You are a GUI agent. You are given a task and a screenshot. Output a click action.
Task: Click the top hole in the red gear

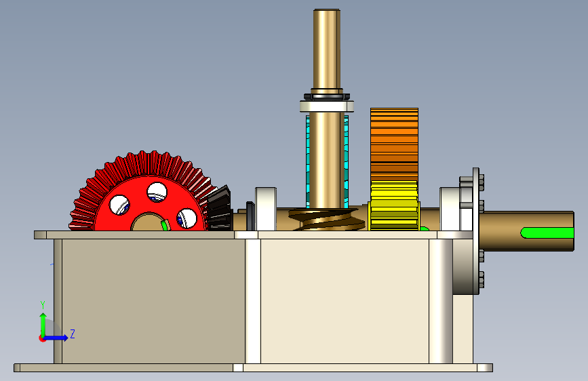[157, 193]
